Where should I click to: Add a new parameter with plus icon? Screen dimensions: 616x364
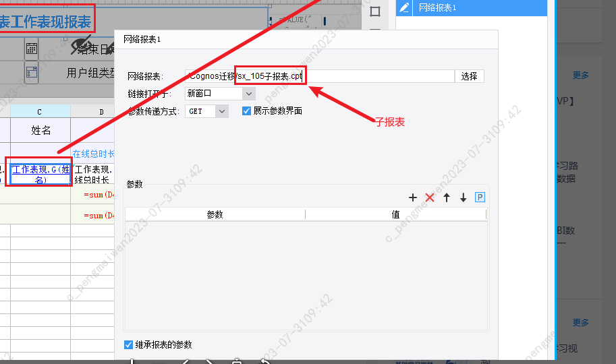412,198
